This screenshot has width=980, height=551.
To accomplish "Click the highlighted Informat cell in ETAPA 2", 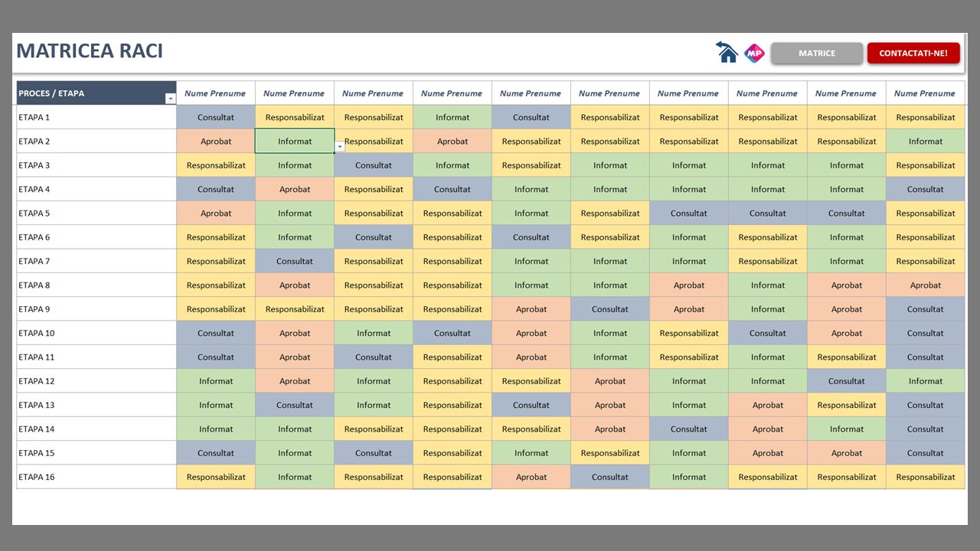I will [295, 142].
